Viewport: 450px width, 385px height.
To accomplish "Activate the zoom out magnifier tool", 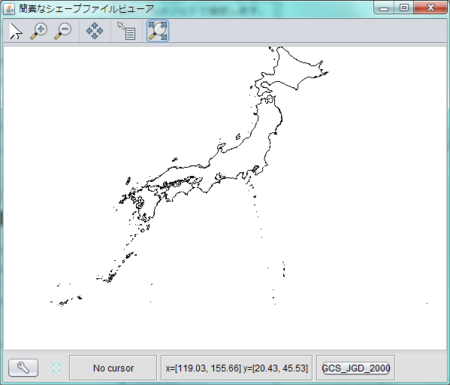I will pos(63,31).
